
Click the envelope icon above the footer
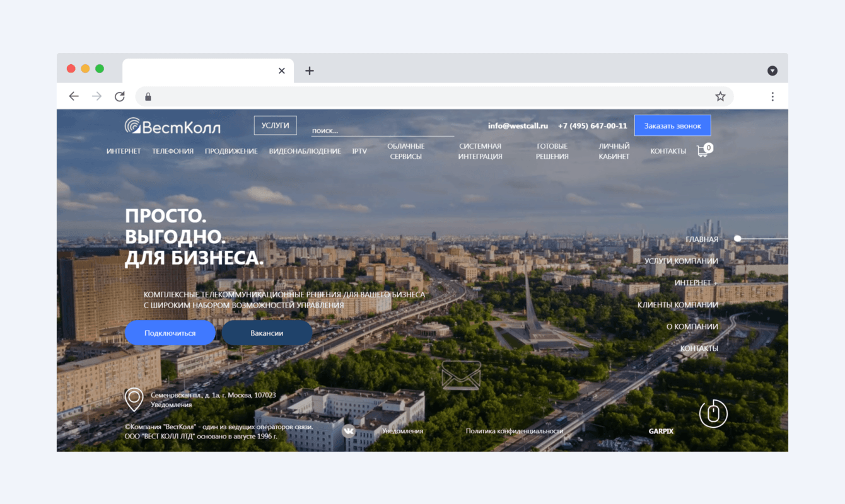tap(462, 374)
